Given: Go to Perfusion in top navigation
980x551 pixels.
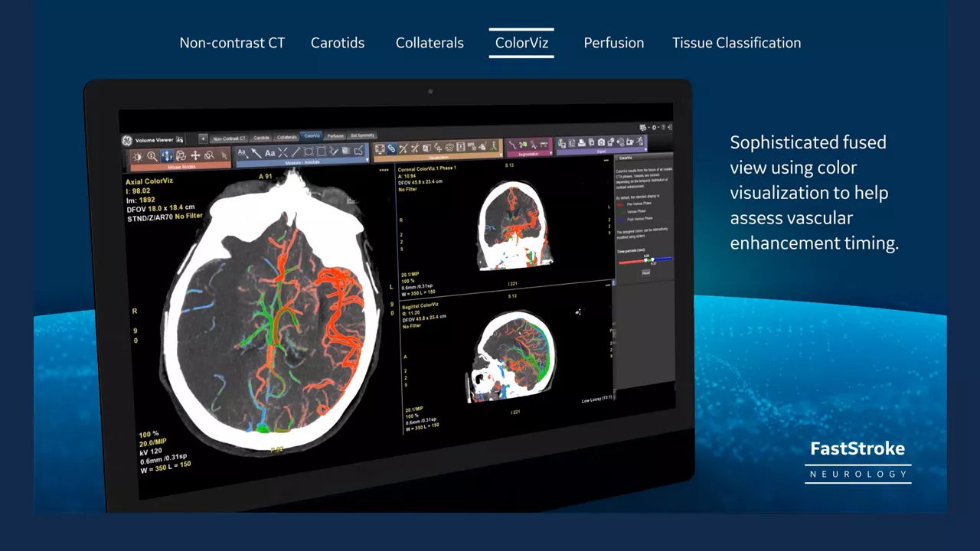Looking at the screenshot, I should click(x=614, y=43).
